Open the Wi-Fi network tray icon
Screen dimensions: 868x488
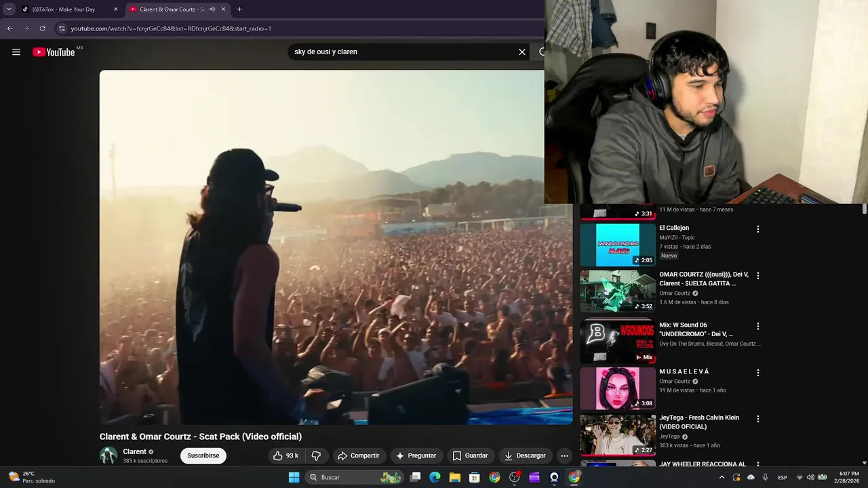(x=800, y=477)
